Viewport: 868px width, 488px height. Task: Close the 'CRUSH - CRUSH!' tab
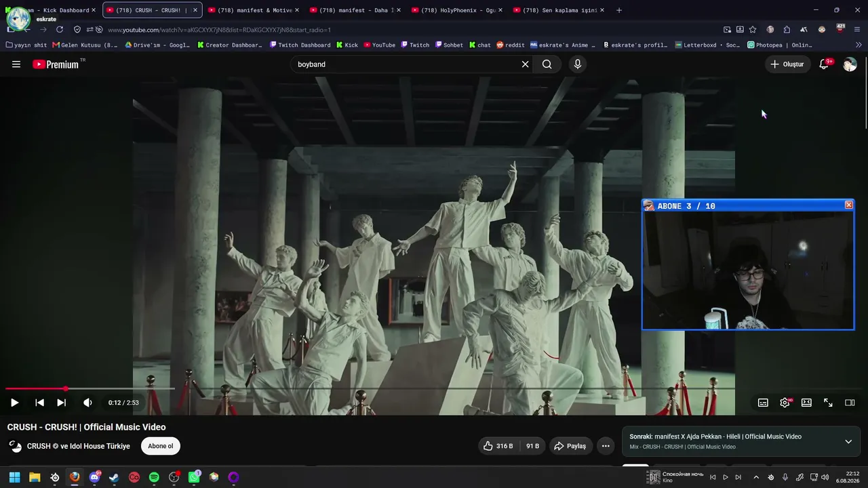pos(195,10)
